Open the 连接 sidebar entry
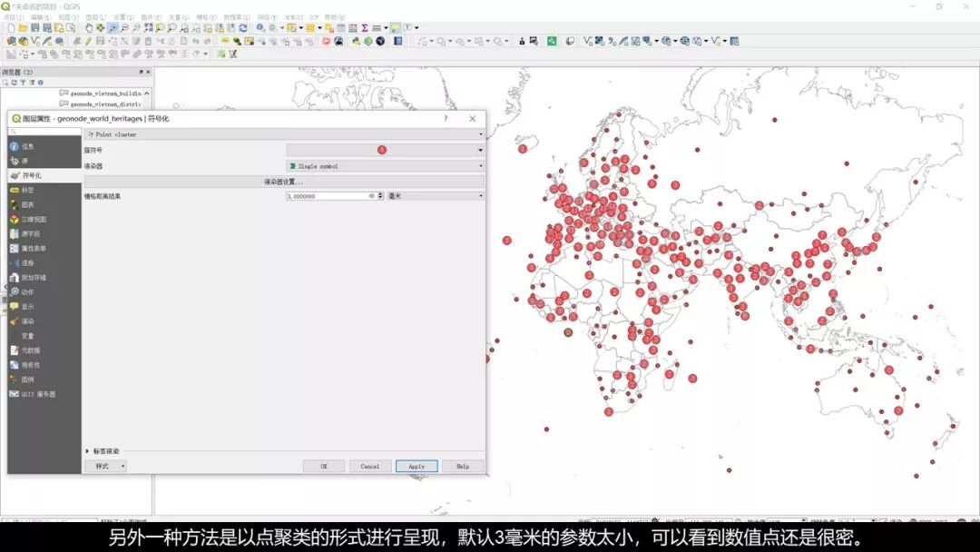 tap(44, 263)
